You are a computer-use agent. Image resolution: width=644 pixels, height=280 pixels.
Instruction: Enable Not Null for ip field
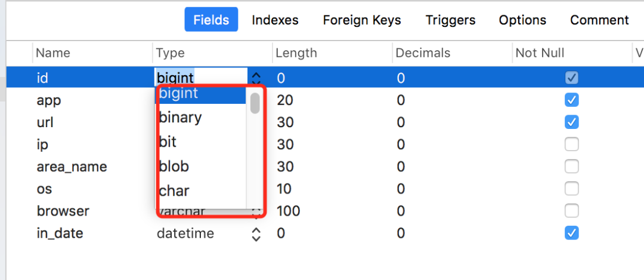point(571,144)
